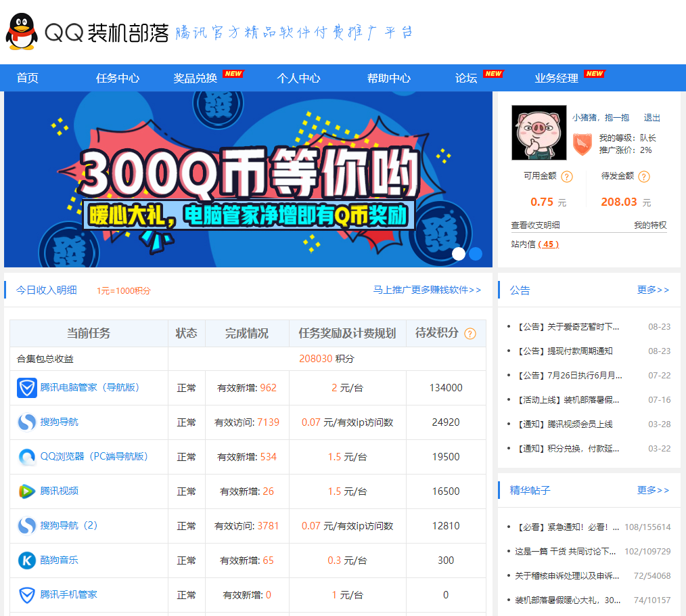Open 个人中心 in navigation bar
The image size is (686, 616).
click(x=298, y=78)
